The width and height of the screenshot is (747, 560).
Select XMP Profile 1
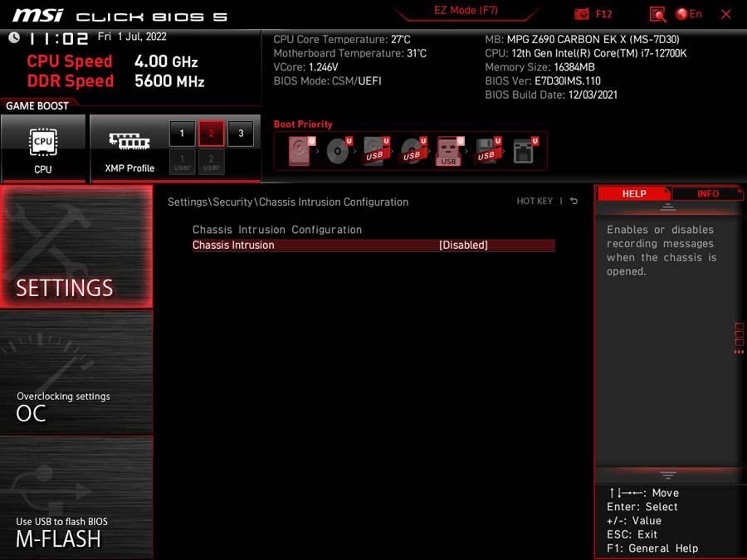coord(182,133)
